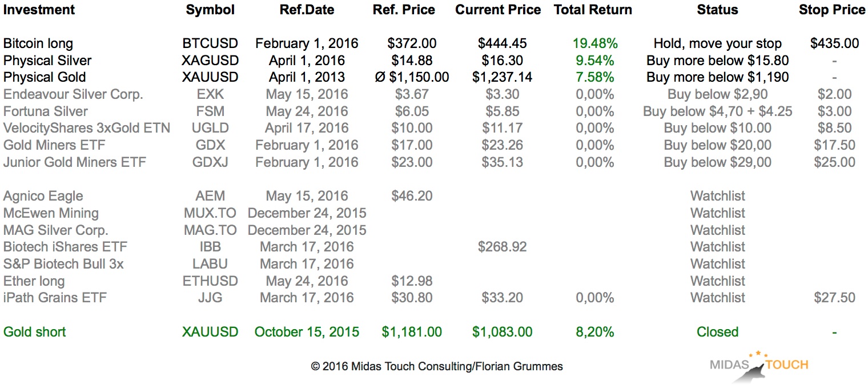
Task: Click the Midas Touch logo
Action: click(x=759, y=366)
